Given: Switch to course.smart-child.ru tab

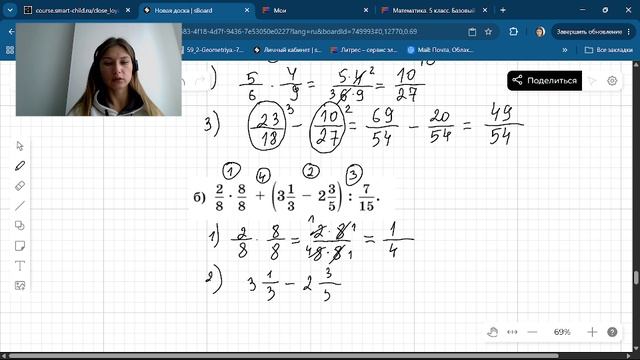Looking at the screenshot, I should click(77, 10).
